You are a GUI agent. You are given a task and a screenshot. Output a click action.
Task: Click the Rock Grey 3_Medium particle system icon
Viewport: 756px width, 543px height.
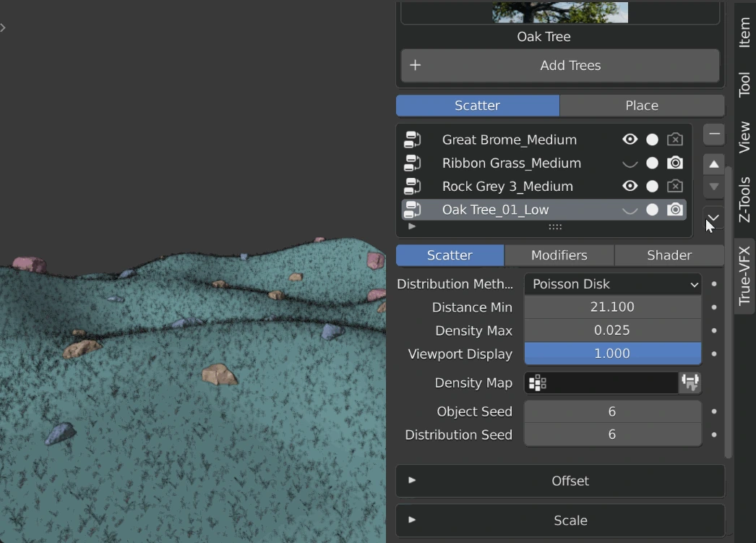pos(413,187)
